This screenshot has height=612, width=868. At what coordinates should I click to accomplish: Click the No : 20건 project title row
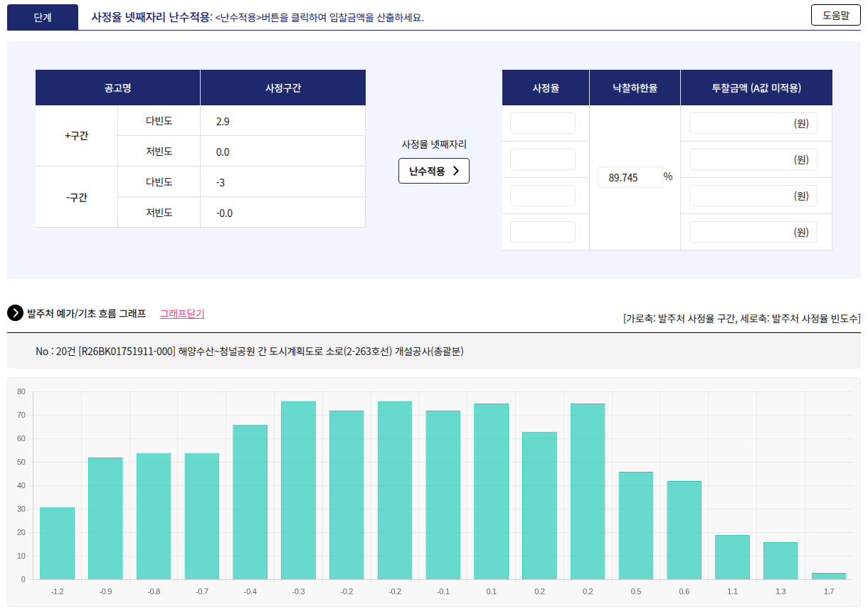(x=434, y=352)
